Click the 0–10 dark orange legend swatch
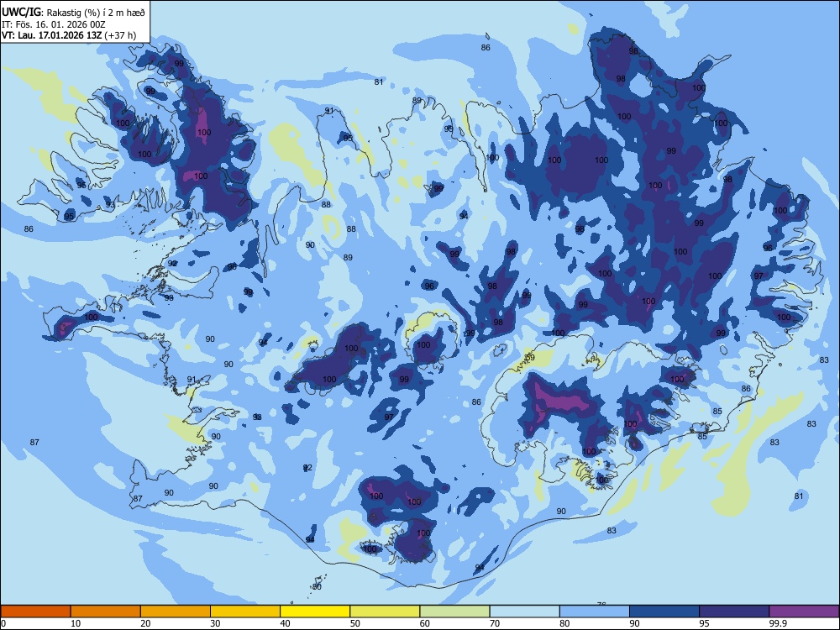This screenshot has height=630, width=840. point(35,612)
